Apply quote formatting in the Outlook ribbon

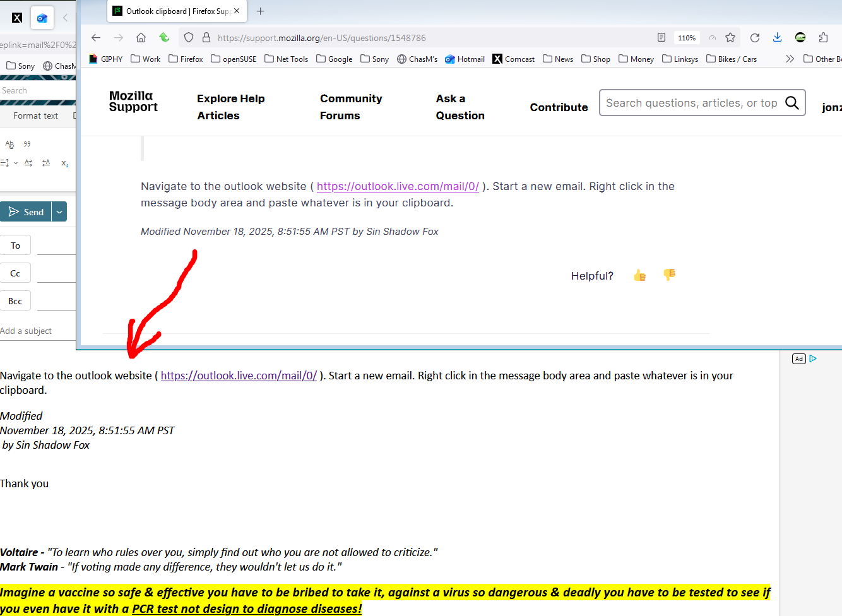pos(27,145)
